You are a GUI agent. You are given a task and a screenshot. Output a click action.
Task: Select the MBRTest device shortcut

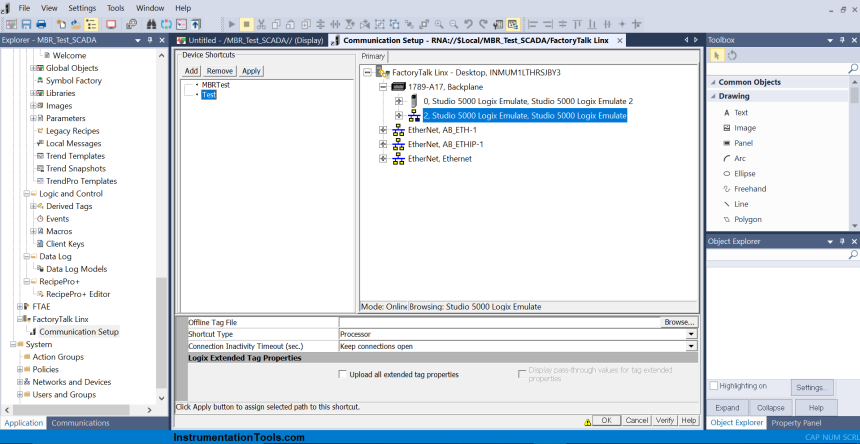pyautogui.click(x=216, y=86)
